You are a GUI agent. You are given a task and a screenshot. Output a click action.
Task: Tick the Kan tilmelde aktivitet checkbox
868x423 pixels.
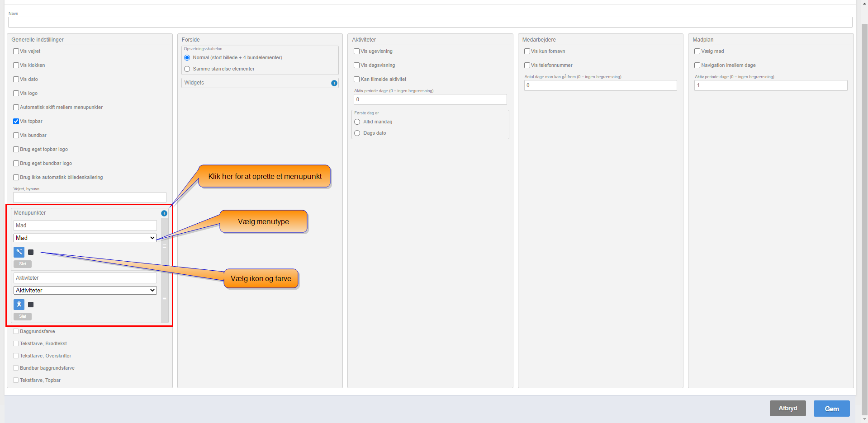pos(357,80)
